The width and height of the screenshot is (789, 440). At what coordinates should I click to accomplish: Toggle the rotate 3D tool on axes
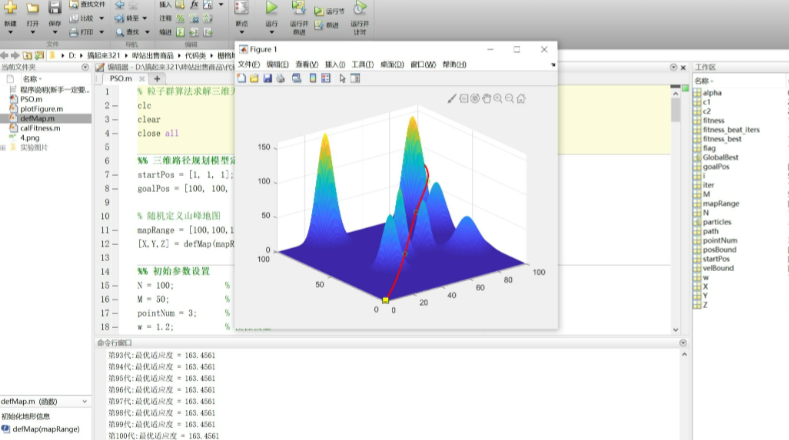point(475,98)
